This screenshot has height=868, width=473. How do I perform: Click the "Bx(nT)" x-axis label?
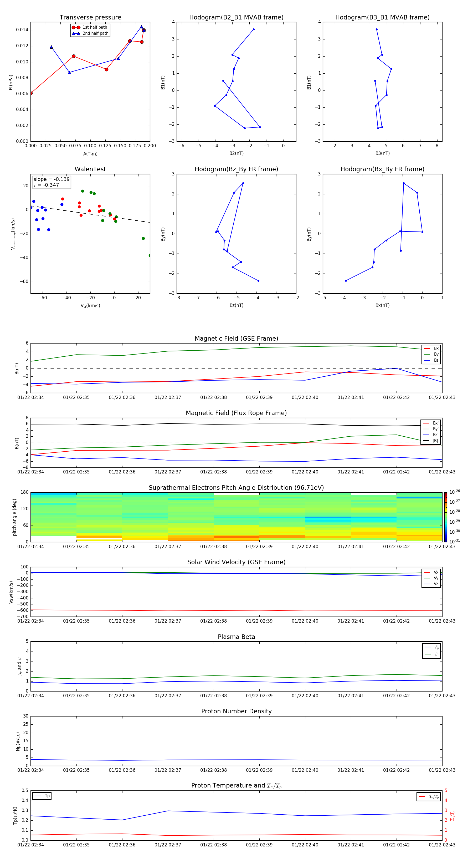[382, 305]
